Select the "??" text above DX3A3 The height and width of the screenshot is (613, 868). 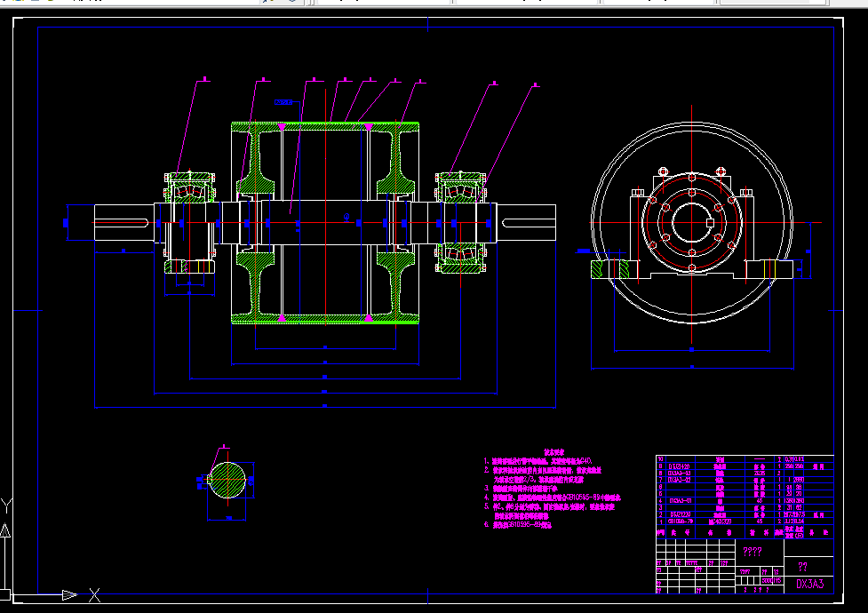tap(802, 566)
